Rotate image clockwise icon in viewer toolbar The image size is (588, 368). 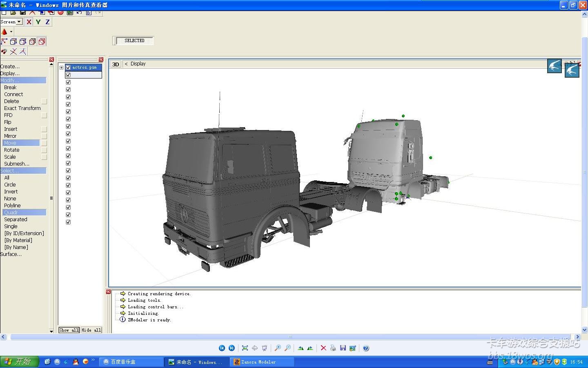301,348
